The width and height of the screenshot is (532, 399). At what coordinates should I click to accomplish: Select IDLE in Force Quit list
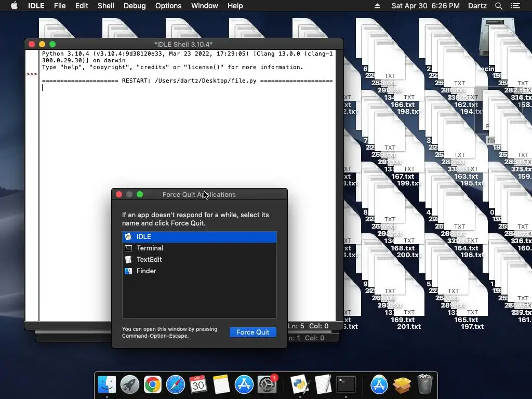click(x=199, y=237)
